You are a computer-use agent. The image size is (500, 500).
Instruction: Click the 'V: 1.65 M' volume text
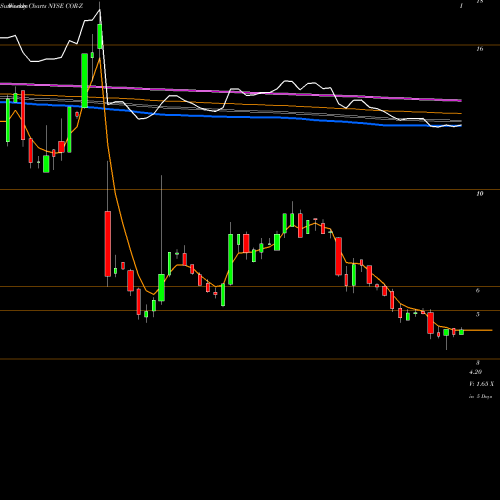pos(481,384)
